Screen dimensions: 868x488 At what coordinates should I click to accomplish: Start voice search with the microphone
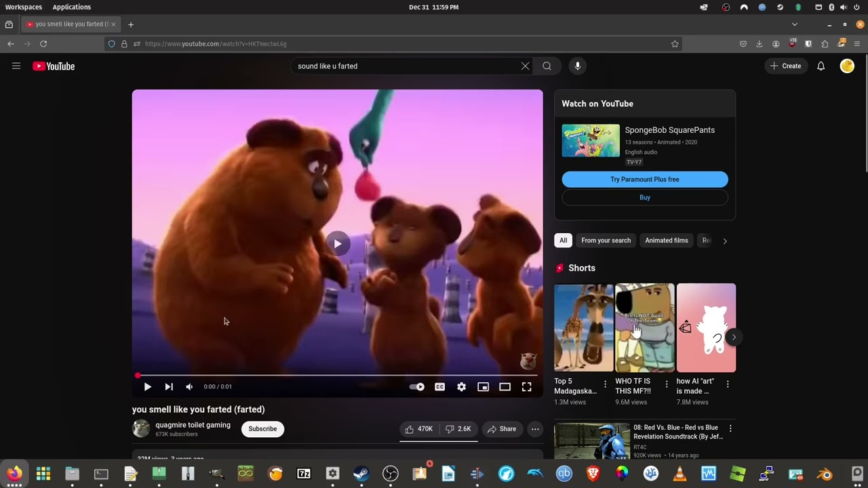(x=578, y=66)
